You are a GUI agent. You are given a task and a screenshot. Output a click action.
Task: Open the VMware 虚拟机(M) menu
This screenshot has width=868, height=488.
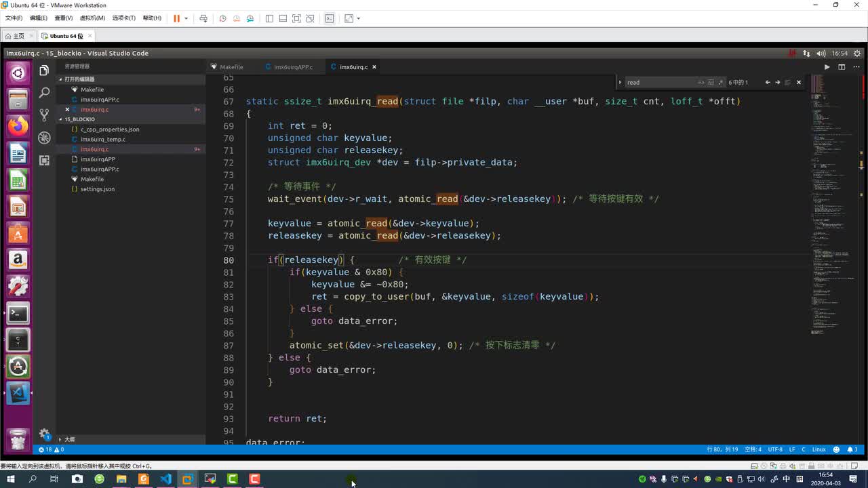(92, 18)
